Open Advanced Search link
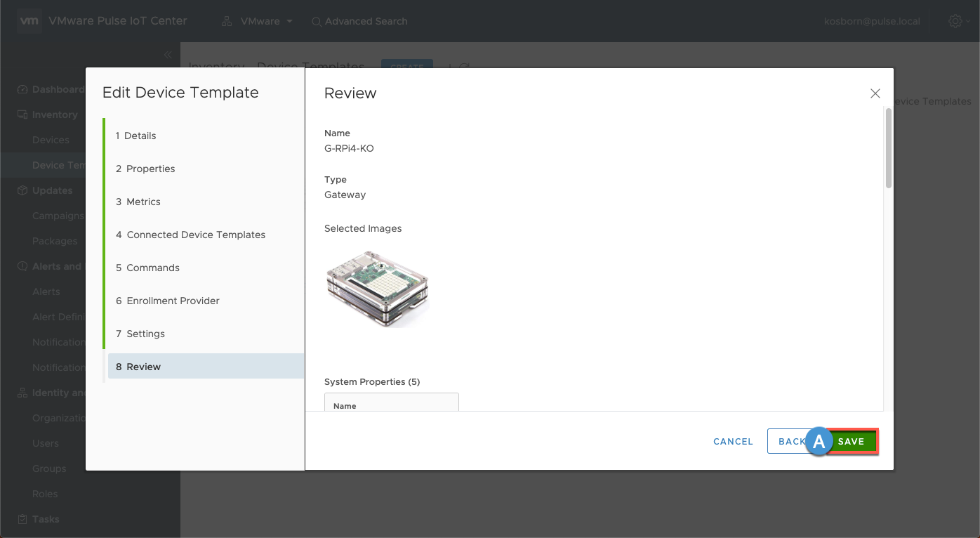The image size is (980, 538). pos(366,21)
